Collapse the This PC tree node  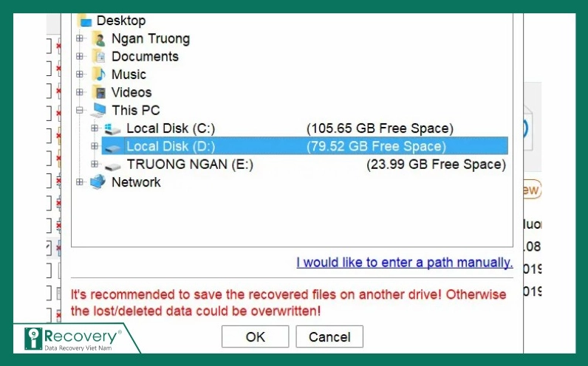point(80,111)
